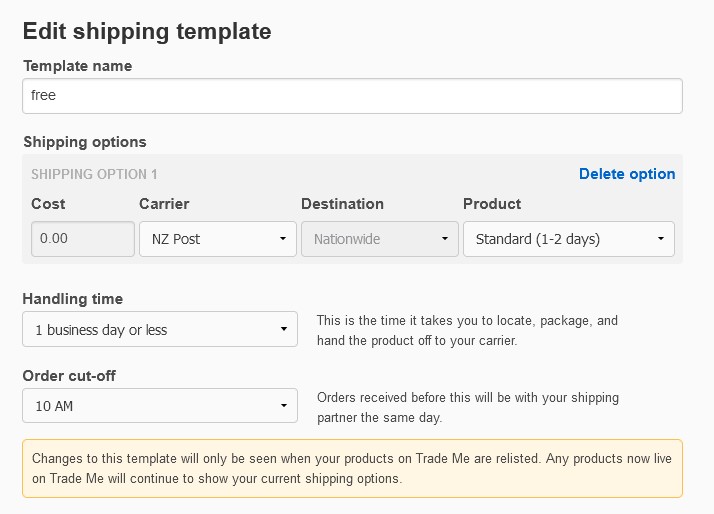Click the 'Destination' column label
The height and width of the screenshot is (514, 714).
(x=342, y=204)
